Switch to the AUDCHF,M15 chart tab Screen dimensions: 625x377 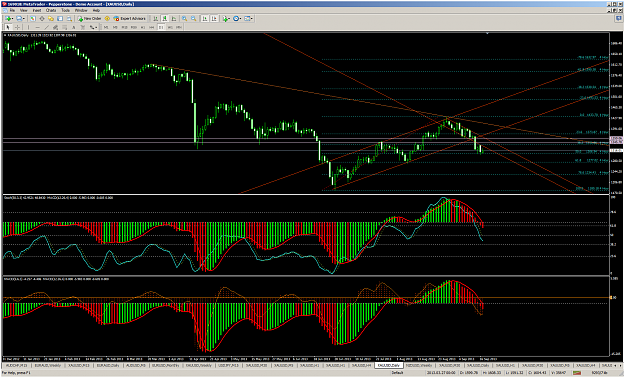17,365
